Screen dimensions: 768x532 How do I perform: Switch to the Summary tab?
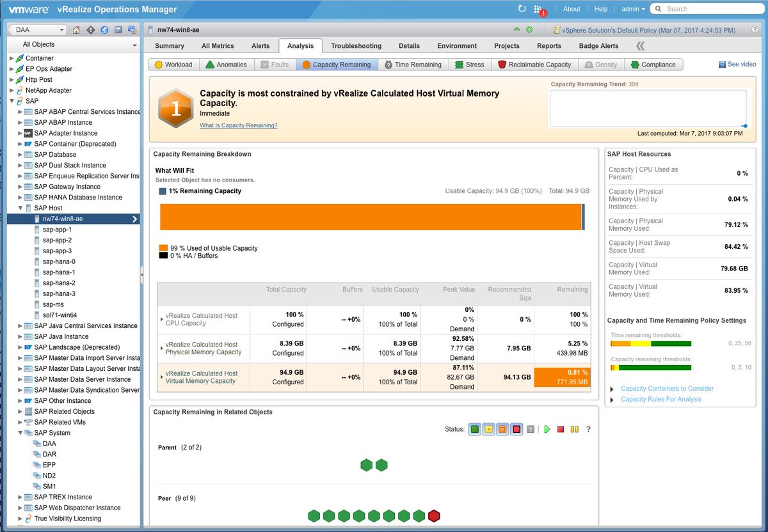click(x=170, y=46)
